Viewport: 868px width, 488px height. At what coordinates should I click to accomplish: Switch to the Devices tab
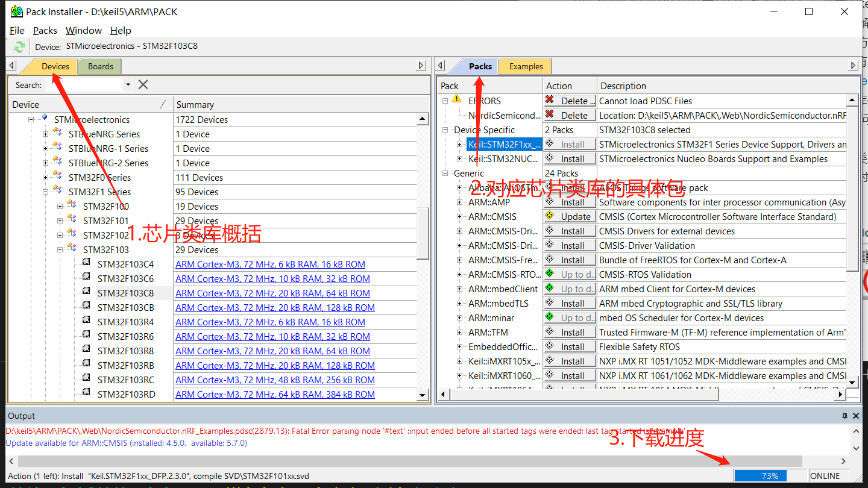pos(55,66)
